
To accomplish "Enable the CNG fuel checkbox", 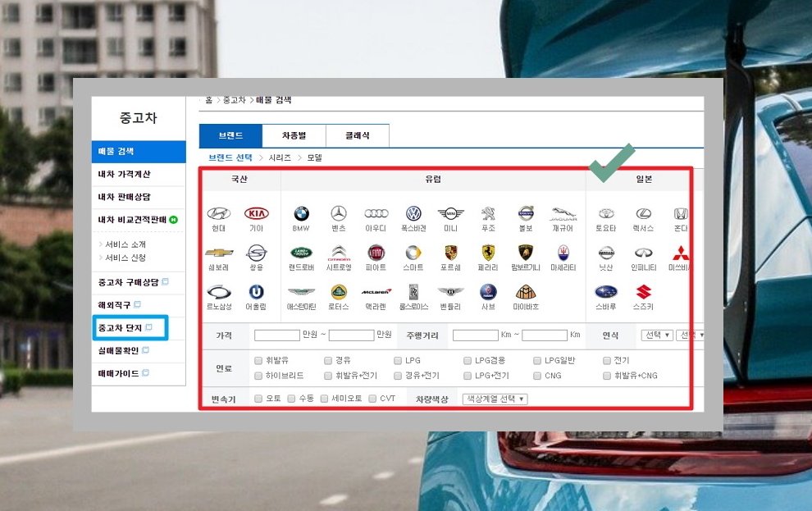I will pyautogui.click(x=537, y=376).
